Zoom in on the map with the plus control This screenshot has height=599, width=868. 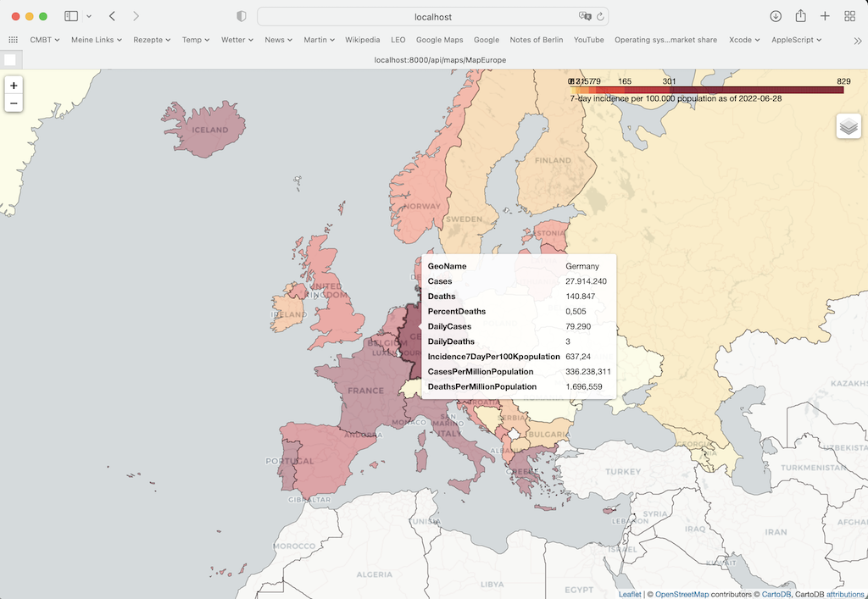[13, 85]
